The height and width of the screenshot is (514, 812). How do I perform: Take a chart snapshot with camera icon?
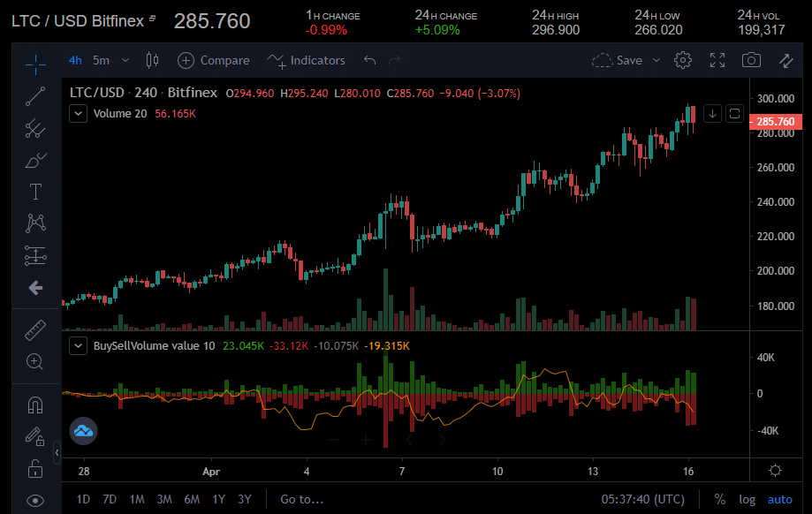coord(751,61)
